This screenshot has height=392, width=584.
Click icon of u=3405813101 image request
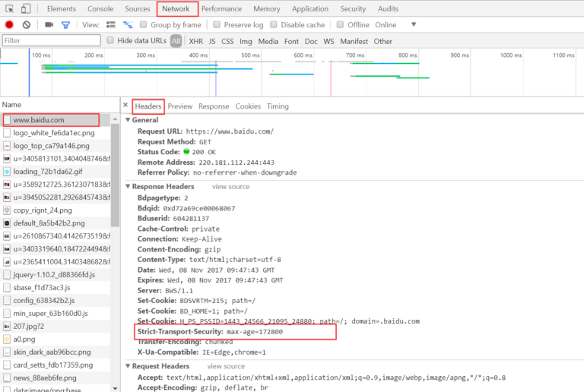coord(7,159)
